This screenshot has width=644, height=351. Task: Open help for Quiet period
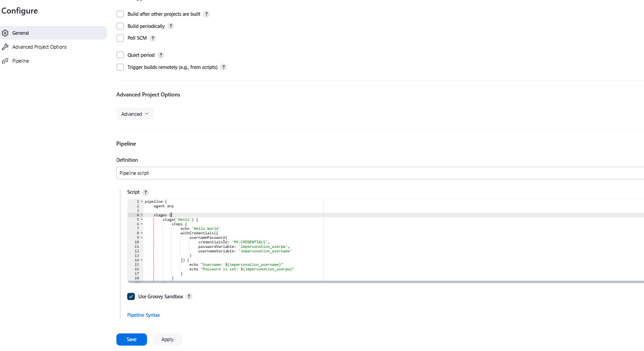click(161, 55)
